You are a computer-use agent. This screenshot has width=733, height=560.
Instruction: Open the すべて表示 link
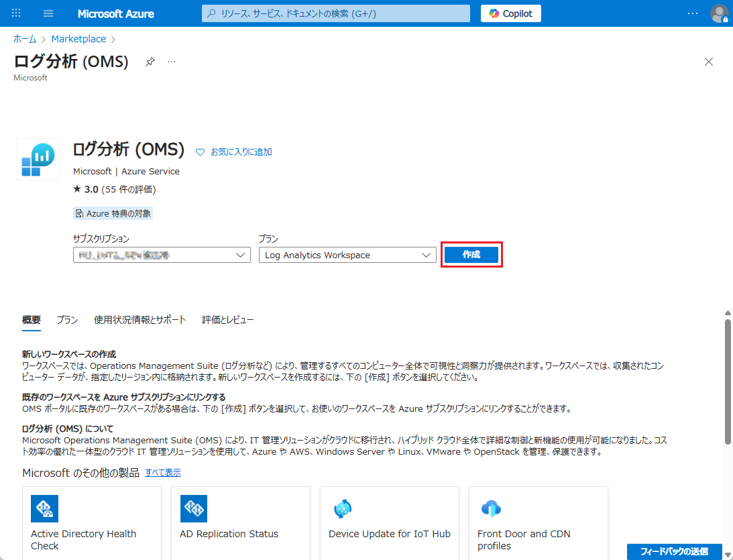(163, 473)
